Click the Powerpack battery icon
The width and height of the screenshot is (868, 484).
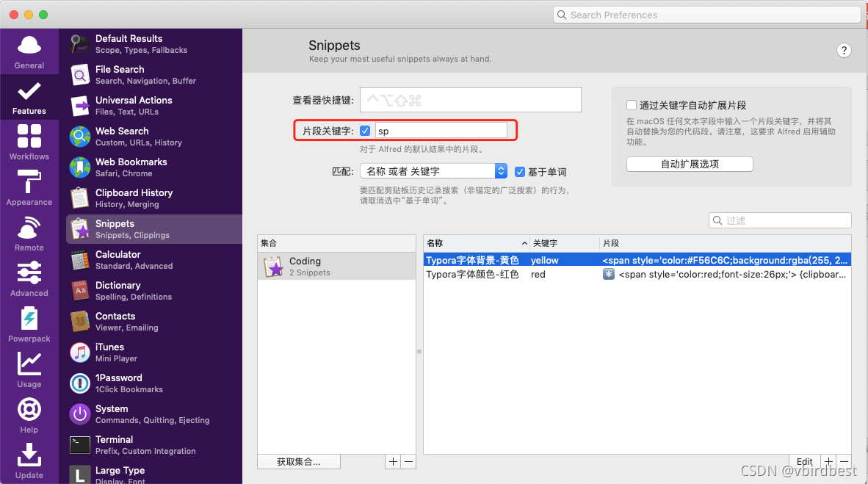pos(29,319)
